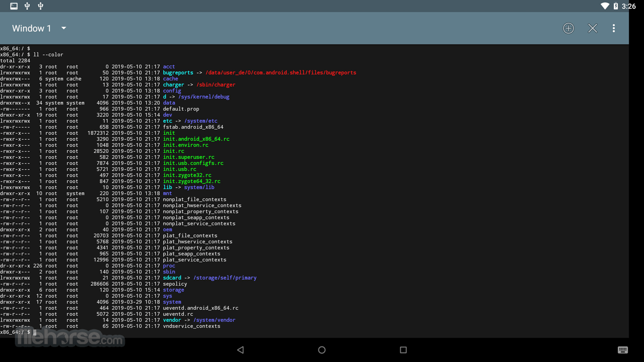Viewport: 644px width, 362px height.
Task: Close the current terminal window with X icon
Action: tap(592, 28)
